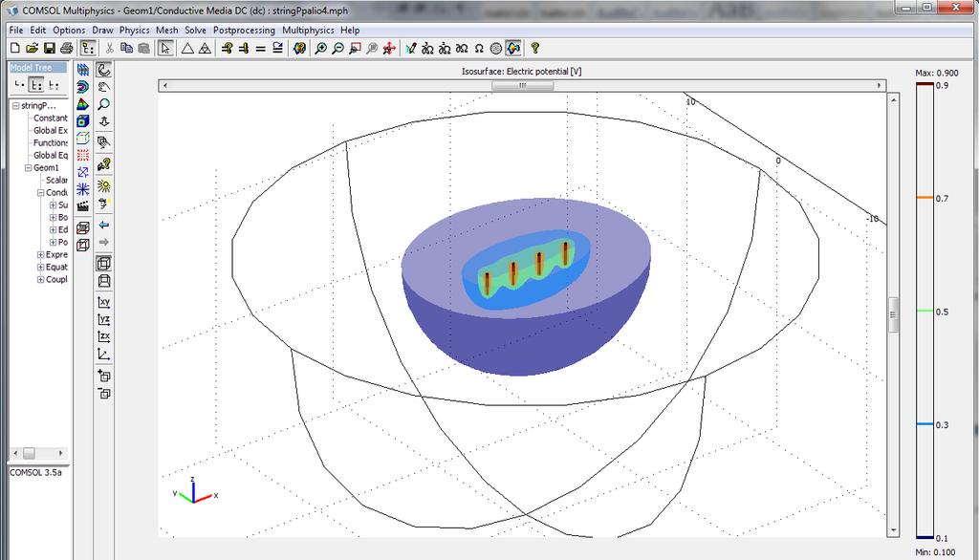The image size is (979, 560).
Task: Click the Zoom Extents red arrows icon
Action: pyautogui.click(x=390, y=48)
